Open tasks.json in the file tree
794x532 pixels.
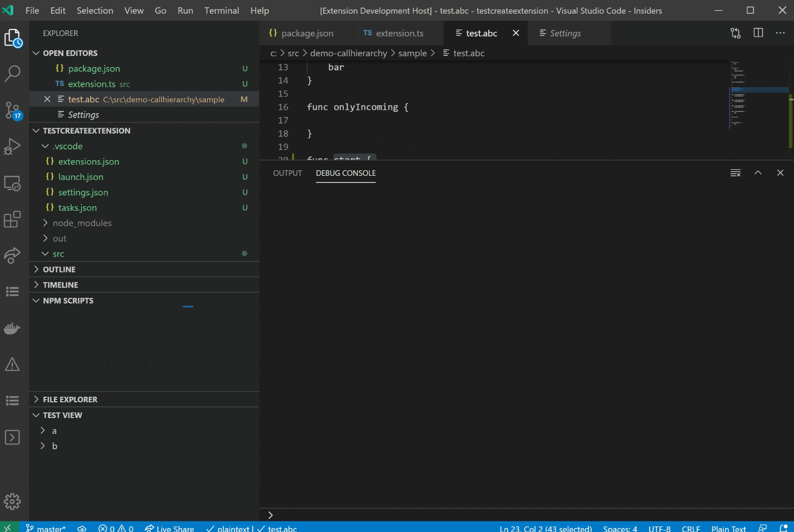144,208
